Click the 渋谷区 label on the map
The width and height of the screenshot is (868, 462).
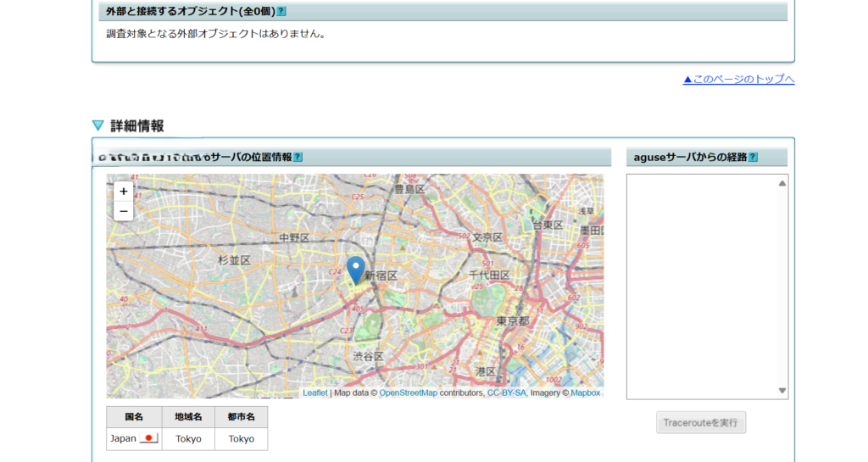point(368,356)
